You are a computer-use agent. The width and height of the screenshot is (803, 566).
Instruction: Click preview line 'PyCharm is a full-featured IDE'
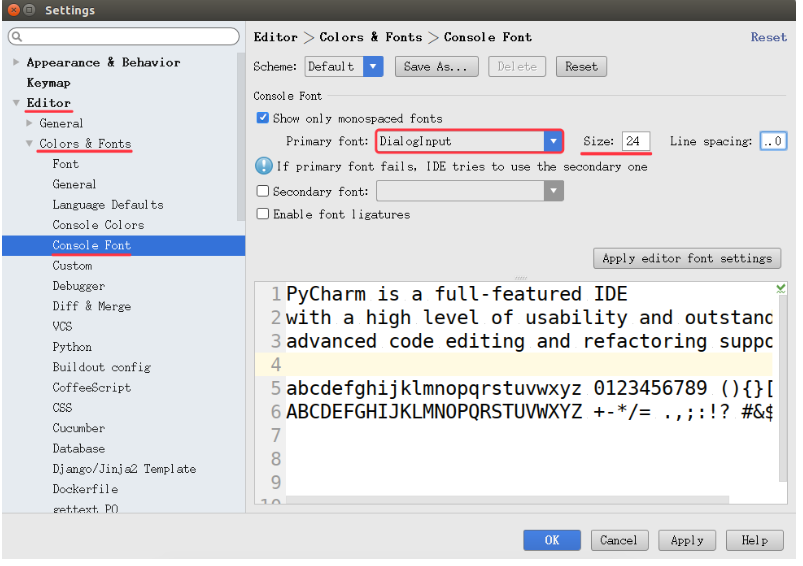pos(456,294)
